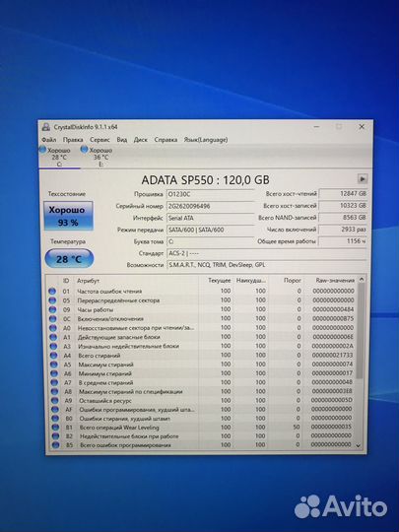The height and width of the screenshot is (532, 399).
Task: Click the CrystalDiskInfo title bar icon
Action: (45, 127)
